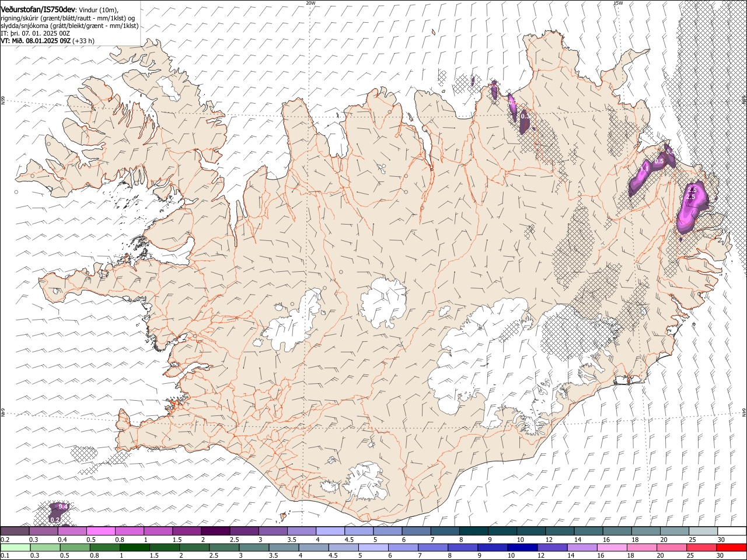The width and height of the screenshot is (747, 560).
Task: Click the title text Veðurstofan/IS750dev
Action: (x=37, y=10)
